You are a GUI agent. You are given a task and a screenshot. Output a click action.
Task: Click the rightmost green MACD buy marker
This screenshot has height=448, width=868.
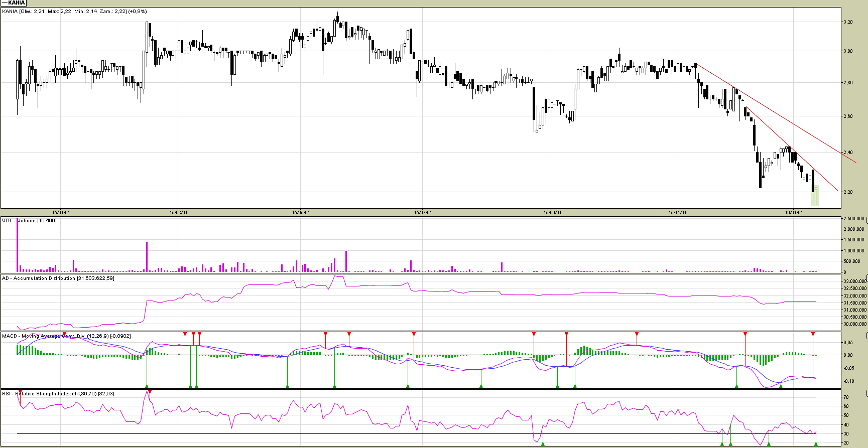[781, 386]
